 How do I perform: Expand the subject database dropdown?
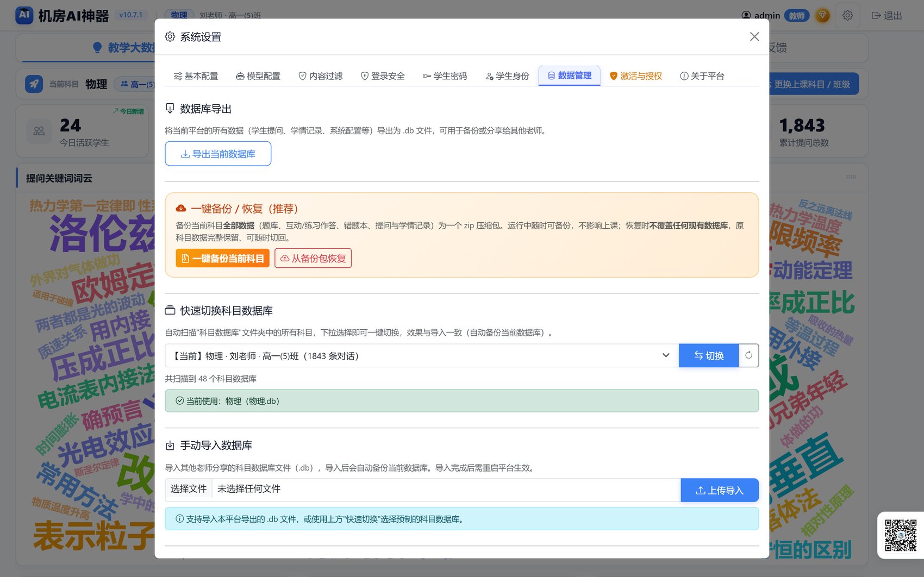(422, 356)
